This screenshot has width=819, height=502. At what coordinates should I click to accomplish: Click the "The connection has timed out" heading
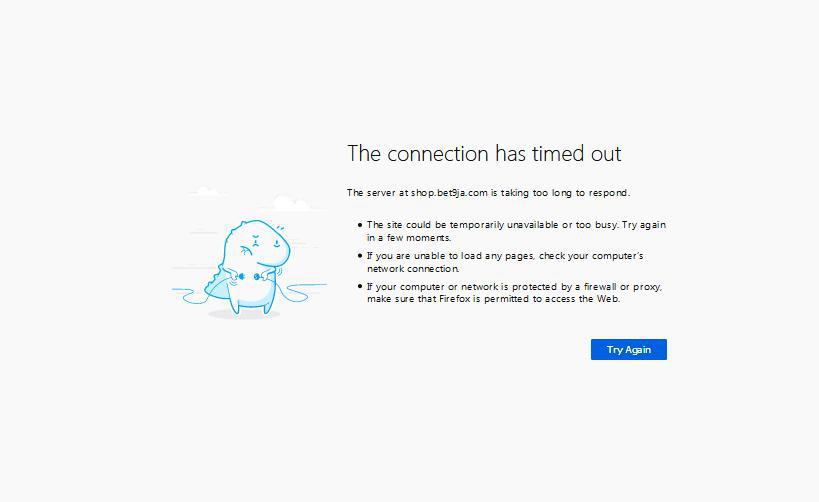click(484, 153)
